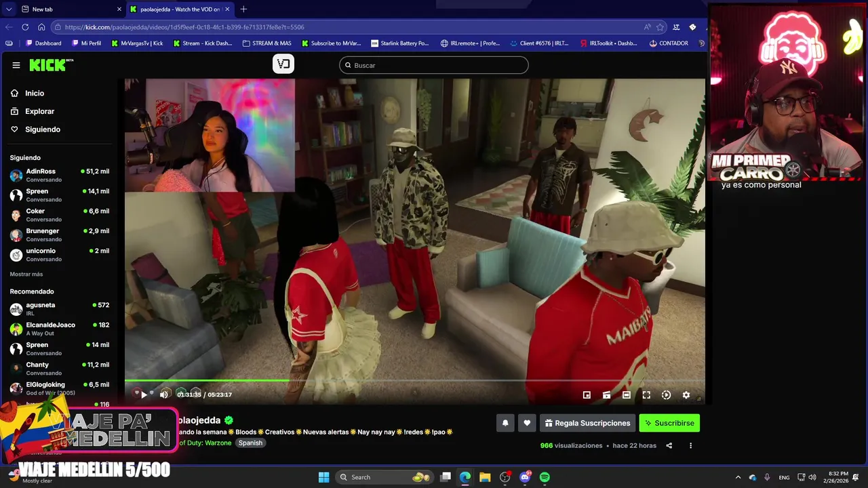Open CONTADOR bookmark
Screen dimensions: 868x488
669,43
